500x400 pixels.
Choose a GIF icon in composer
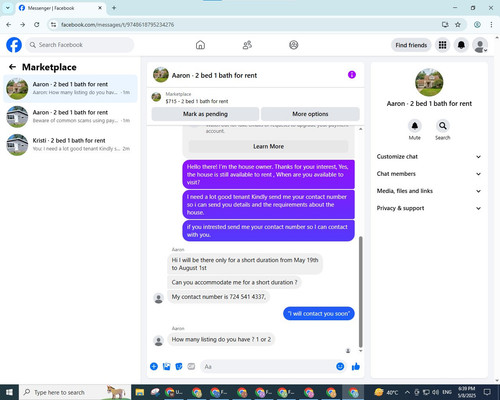pyautogui.click(x=191, y=367)
